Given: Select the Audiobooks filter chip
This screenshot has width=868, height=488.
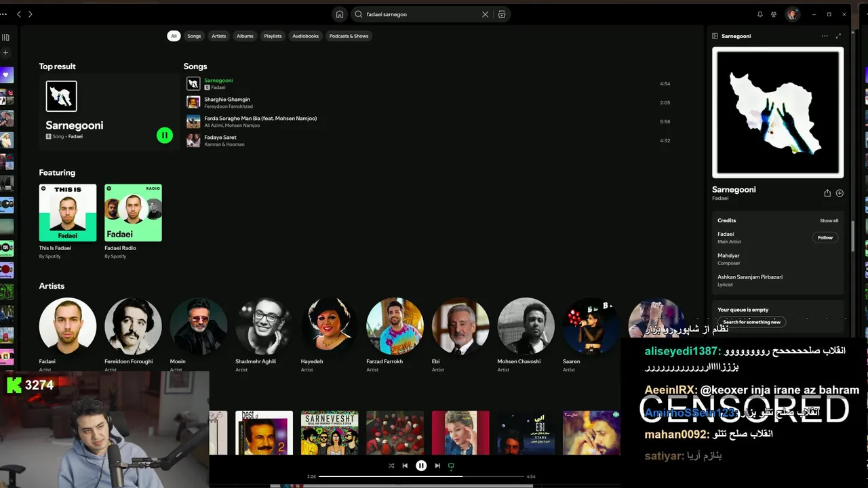Looking at the screenshot, I should click(x=306, y=36).
